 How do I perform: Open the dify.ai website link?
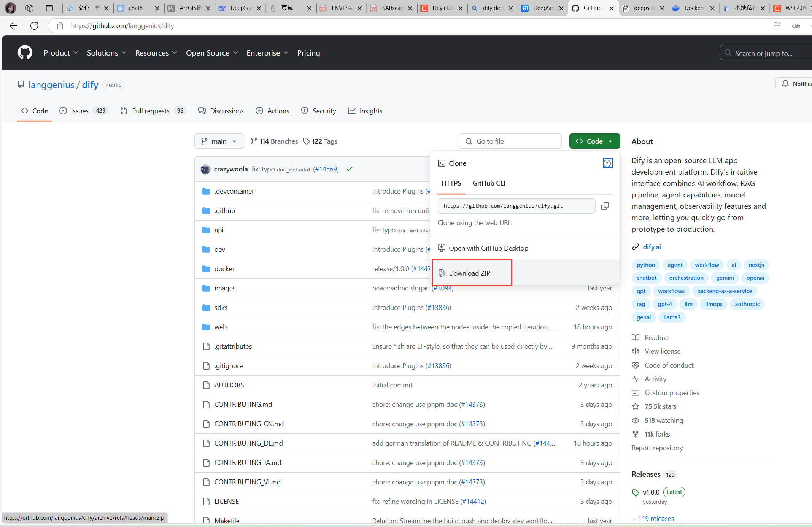pyautogui.click(x=652, y=247)
